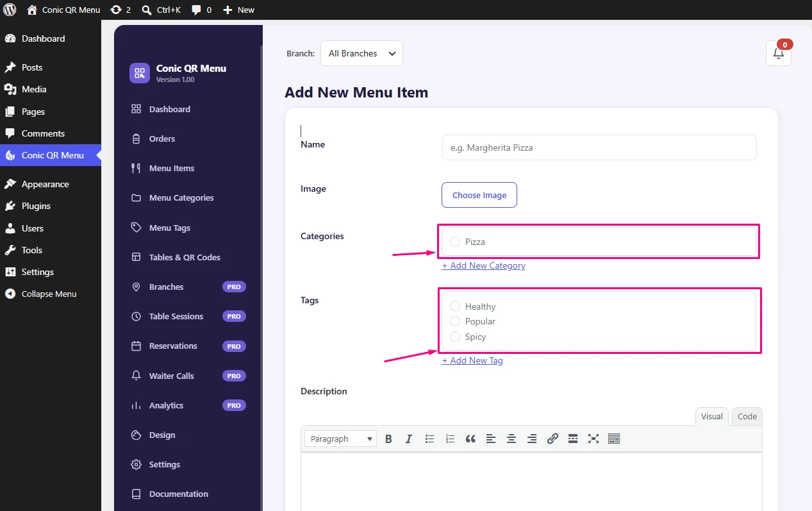
Task: Click the insert link icon
Action: coord(552,439)
